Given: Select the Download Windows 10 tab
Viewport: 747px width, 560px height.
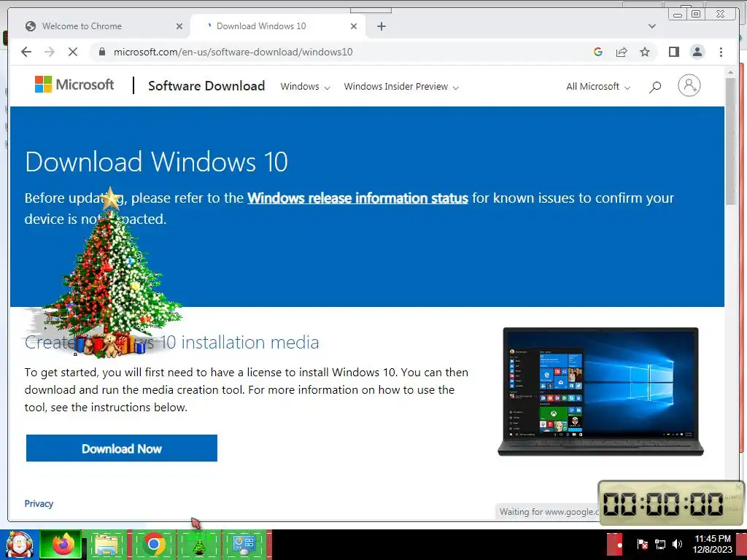Looking at the screenshot, I should coord(278,26).
